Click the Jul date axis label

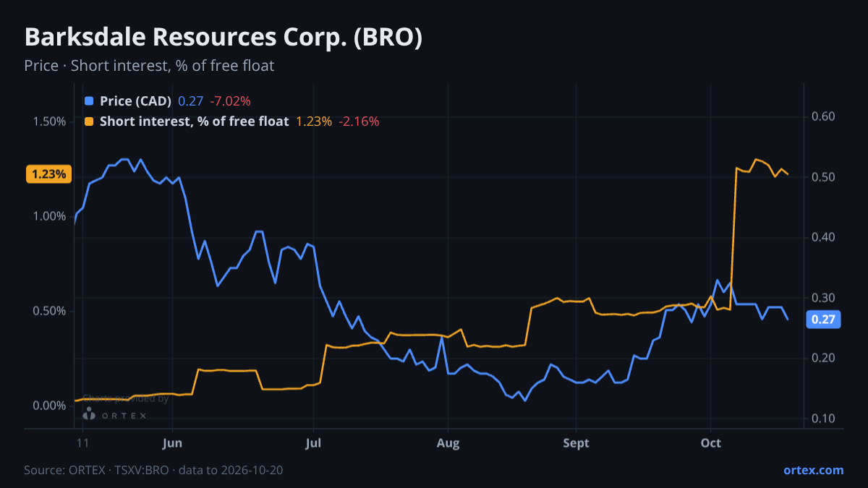(313, 443)
